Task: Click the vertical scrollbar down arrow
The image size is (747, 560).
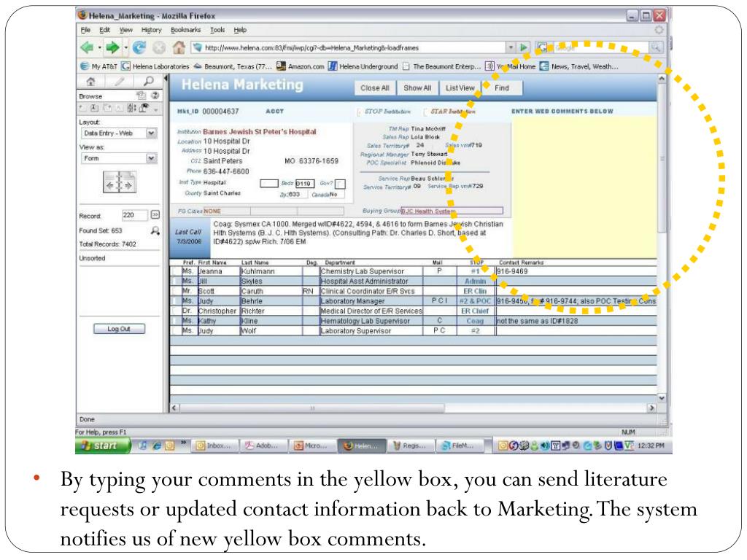Action: (x=662, y=398)
